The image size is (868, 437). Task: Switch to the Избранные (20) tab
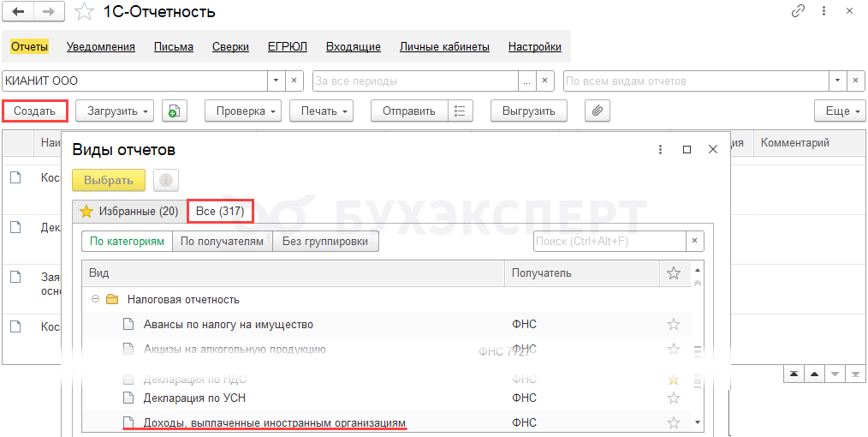129,211
